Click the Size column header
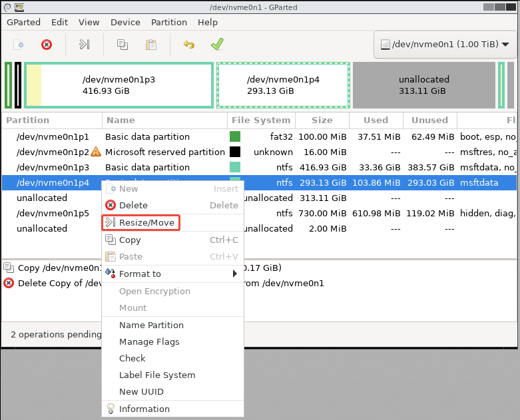 pos(322,120)
